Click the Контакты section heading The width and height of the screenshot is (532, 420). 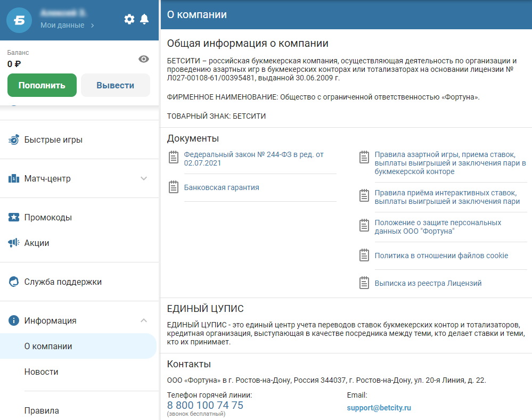point(189,364)
